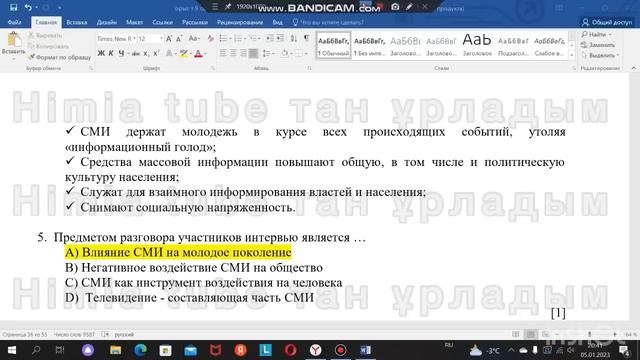
Task: Apply yellow text highlight color
Action: pos(184,53)
